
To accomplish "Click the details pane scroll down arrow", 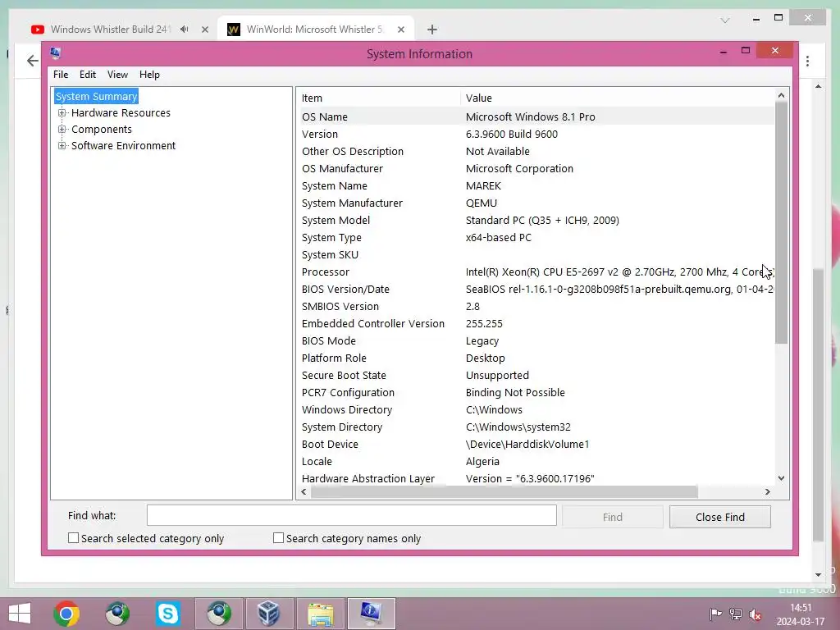I will (781, 478).
